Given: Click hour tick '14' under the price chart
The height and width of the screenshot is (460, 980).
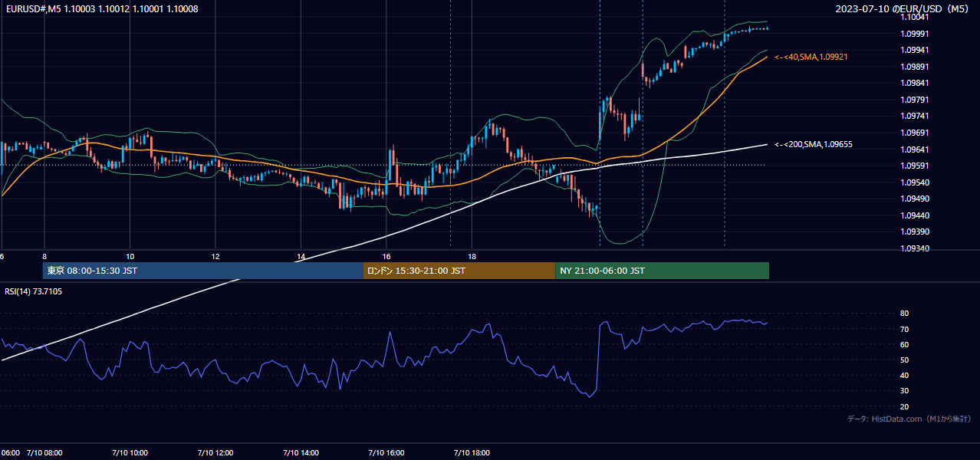Looking at the screenshot, I should (301, 256).
